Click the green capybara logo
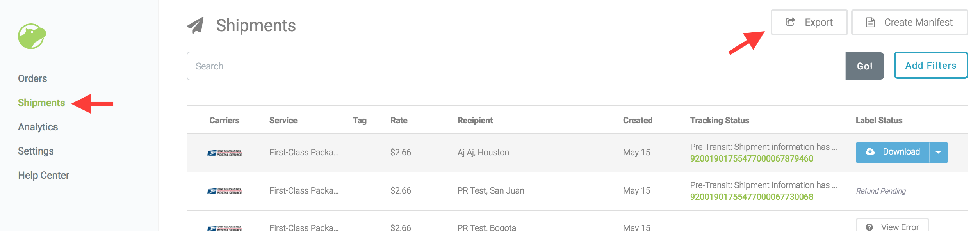 [x=32, y=36]
